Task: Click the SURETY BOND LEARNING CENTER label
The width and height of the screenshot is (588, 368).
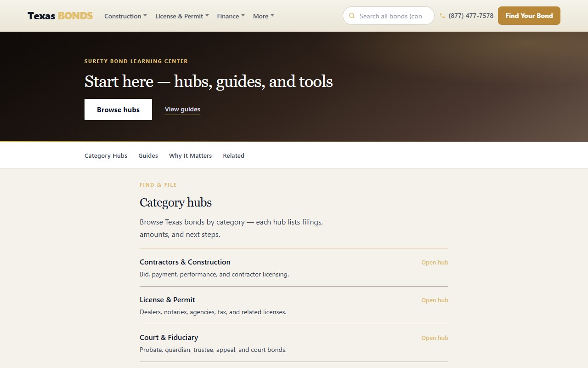Action: (x=136, y=61)
